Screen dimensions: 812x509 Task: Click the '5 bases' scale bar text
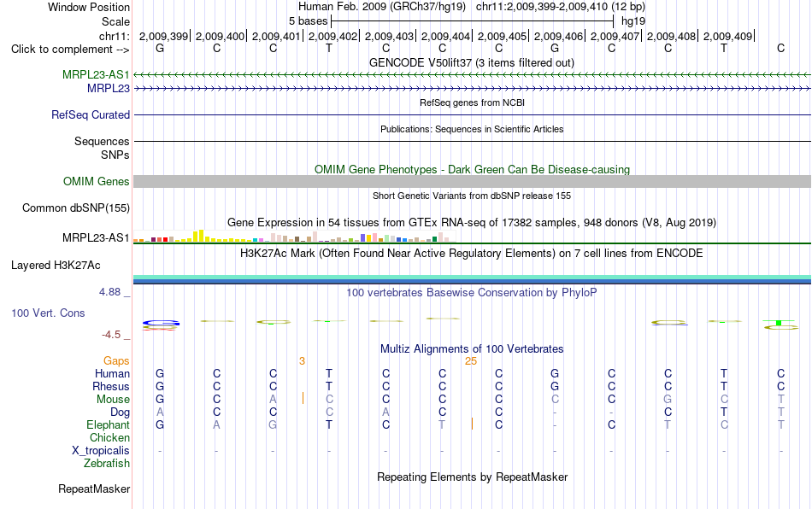pos(308,21)
